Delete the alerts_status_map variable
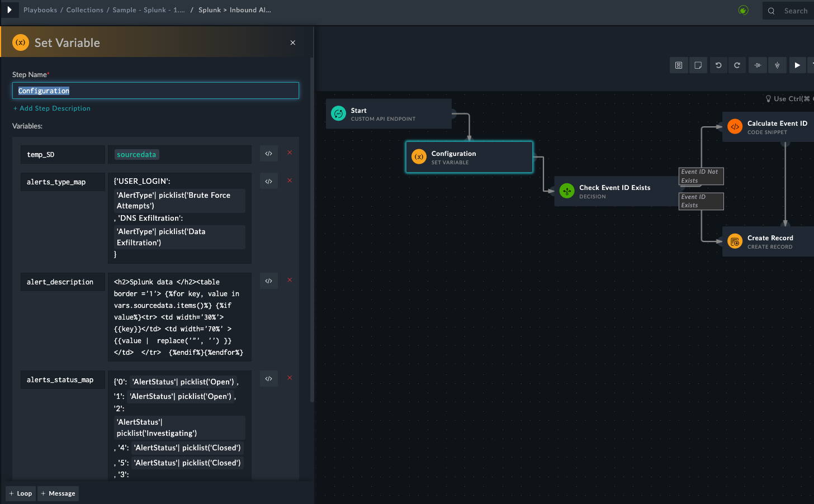The height and width of the screenshot is (504, 814). coord(290,378)
